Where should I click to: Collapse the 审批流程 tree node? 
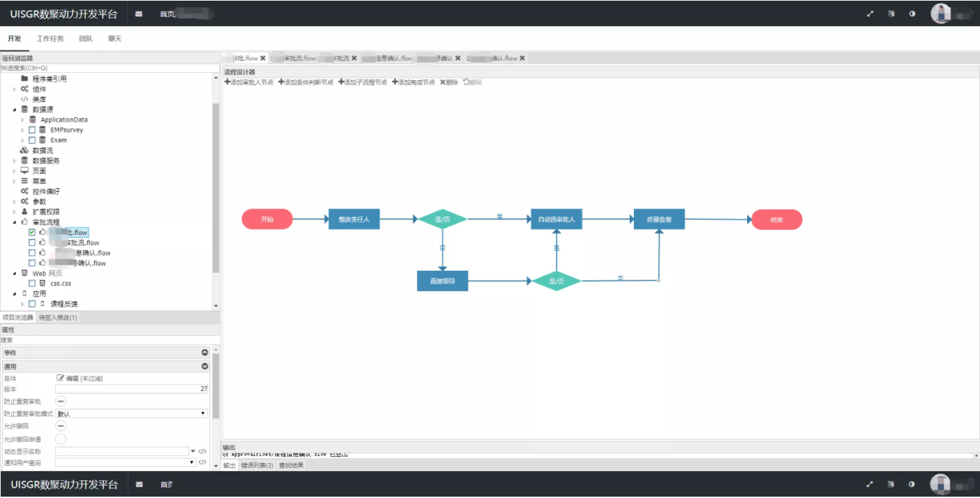pos(14,223)
